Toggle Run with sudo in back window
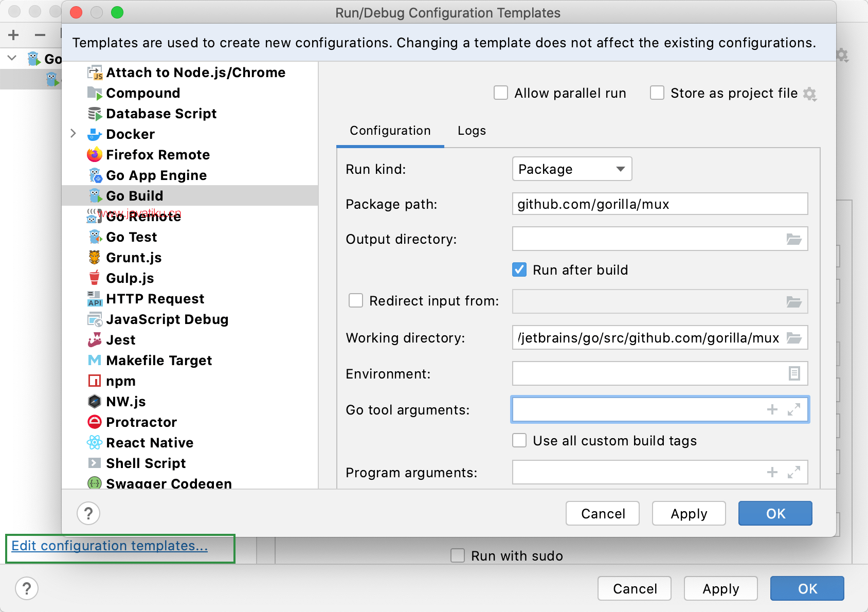The image size is (868, 612). (458, 555)
